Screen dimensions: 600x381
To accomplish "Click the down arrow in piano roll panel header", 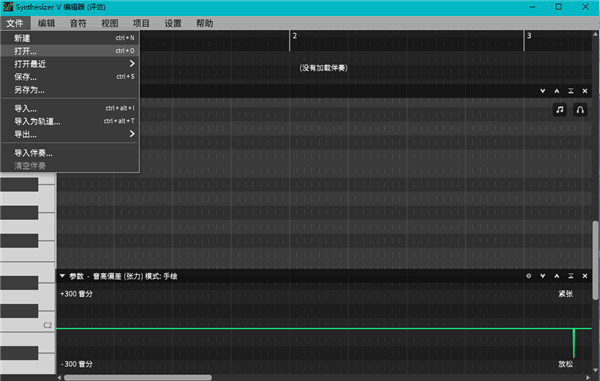I will click(x=543, y=91).
